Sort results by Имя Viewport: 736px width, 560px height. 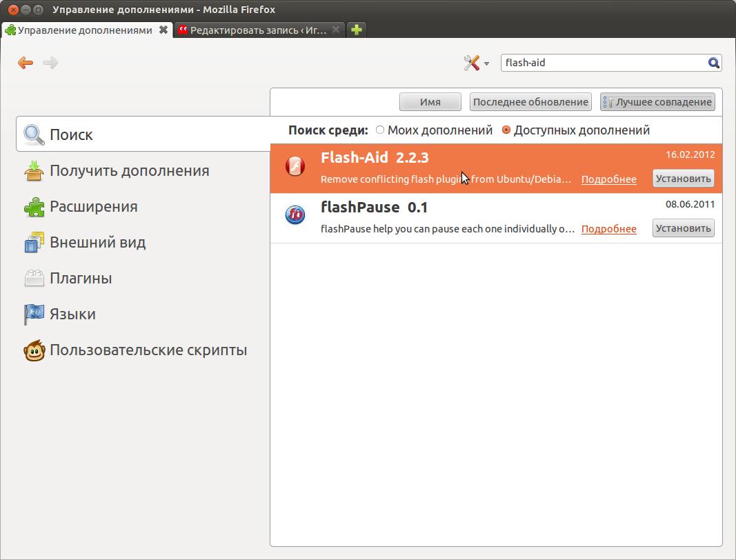click(430, 102)
